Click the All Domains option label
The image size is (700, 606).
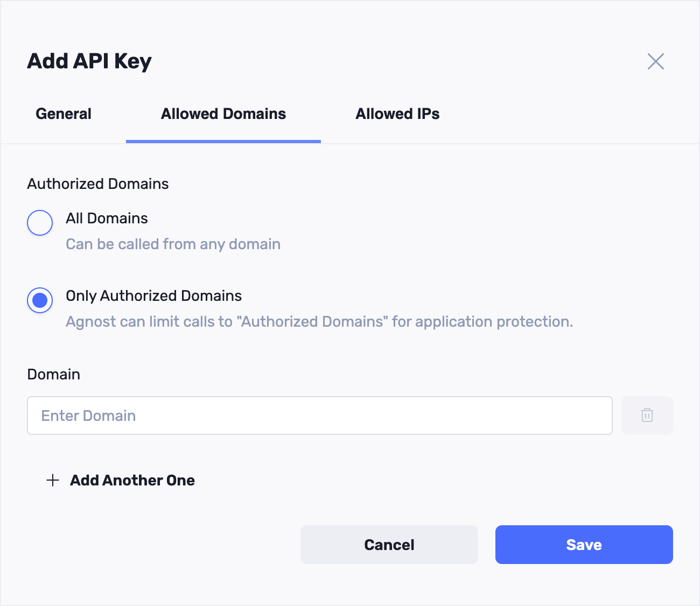107,219
